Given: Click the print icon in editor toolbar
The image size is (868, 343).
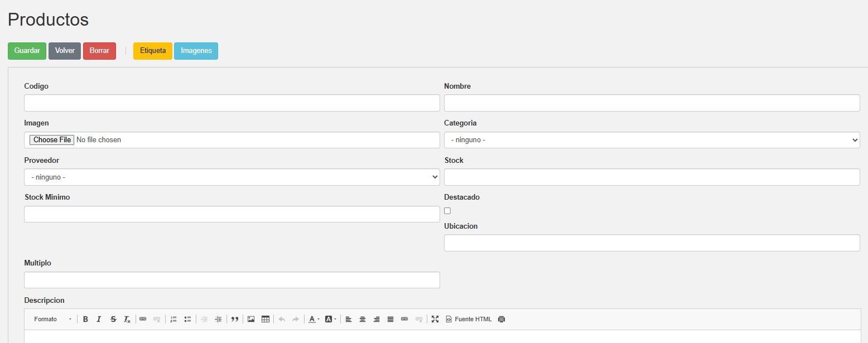Looking at the screenshot, I should [501, 319].
